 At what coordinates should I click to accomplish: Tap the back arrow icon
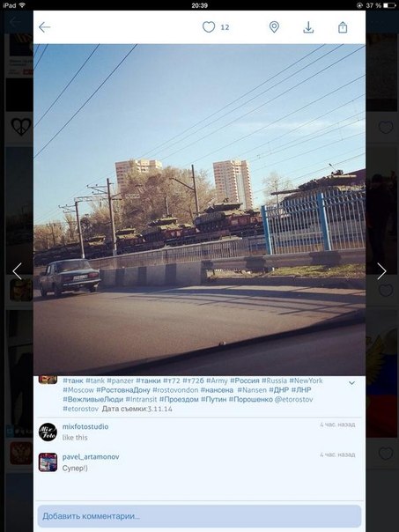(44, 27)
